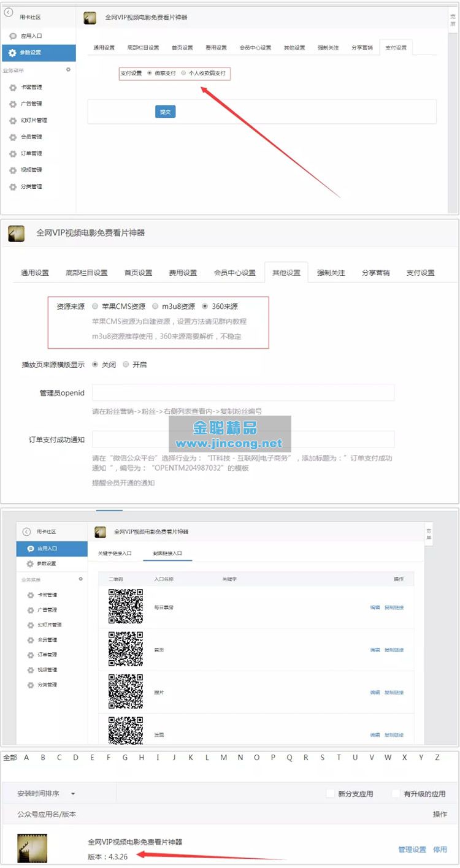The width and height of the screenshot is (460, 868).
Task: Select the 个人收款码支付 radio button
Action: coord(184,73)
